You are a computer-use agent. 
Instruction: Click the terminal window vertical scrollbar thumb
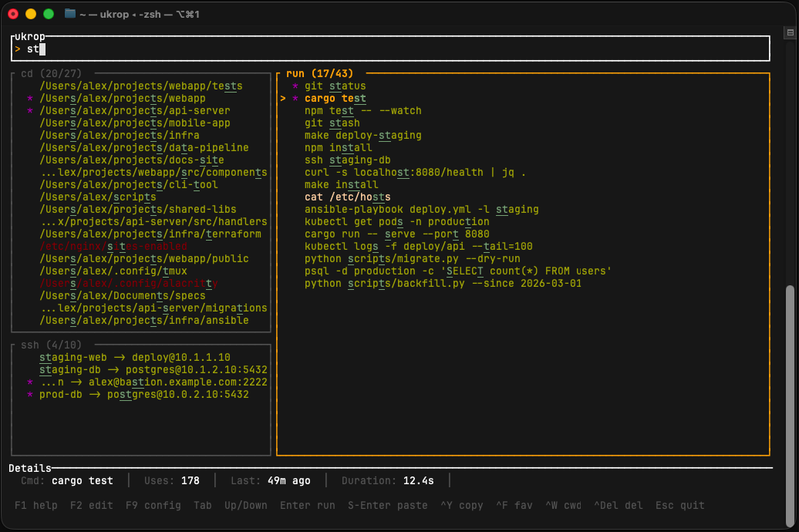(791, 406)
